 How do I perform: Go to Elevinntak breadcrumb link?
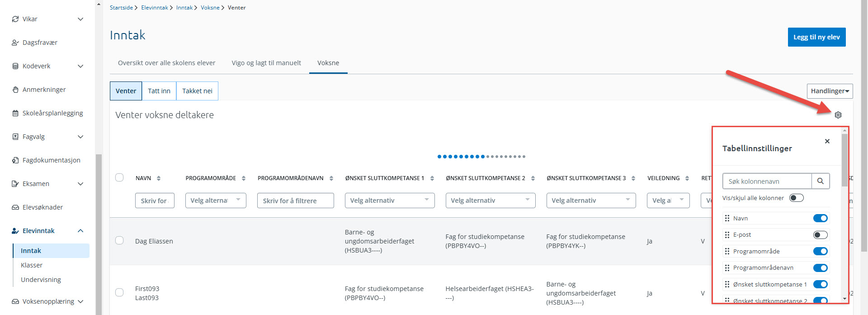click(155, 8)
